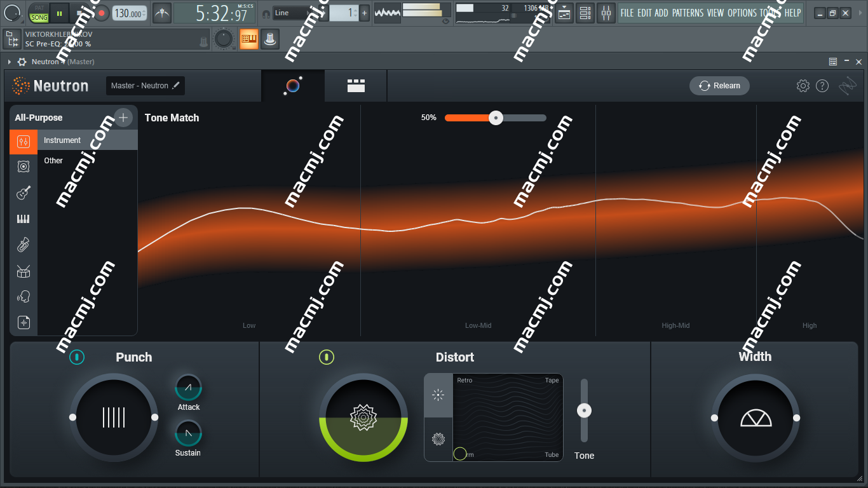Open FL Studio metronome/tempo tapper icon

coord(162,13)
